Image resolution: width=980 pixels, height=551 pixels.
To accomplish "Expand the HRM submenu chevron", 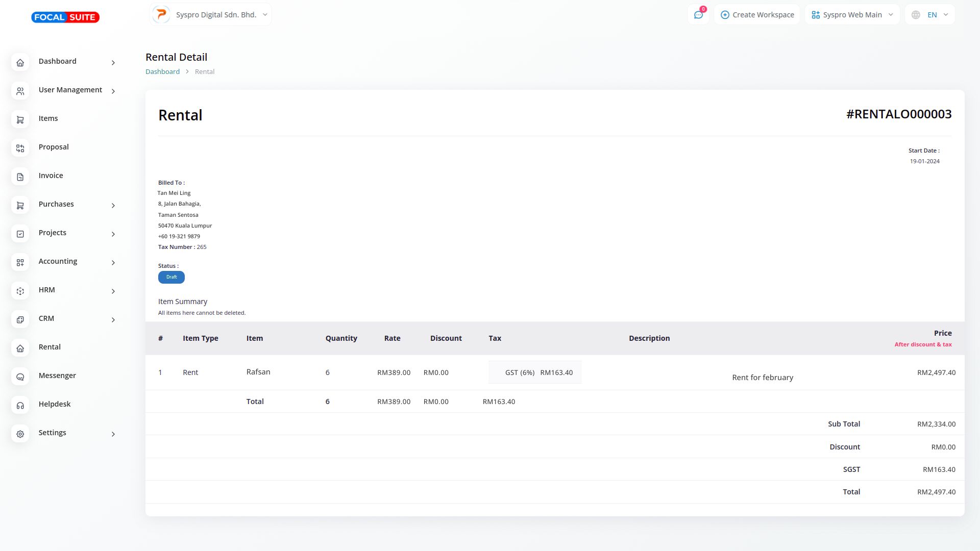I will (x=113, y=291).
